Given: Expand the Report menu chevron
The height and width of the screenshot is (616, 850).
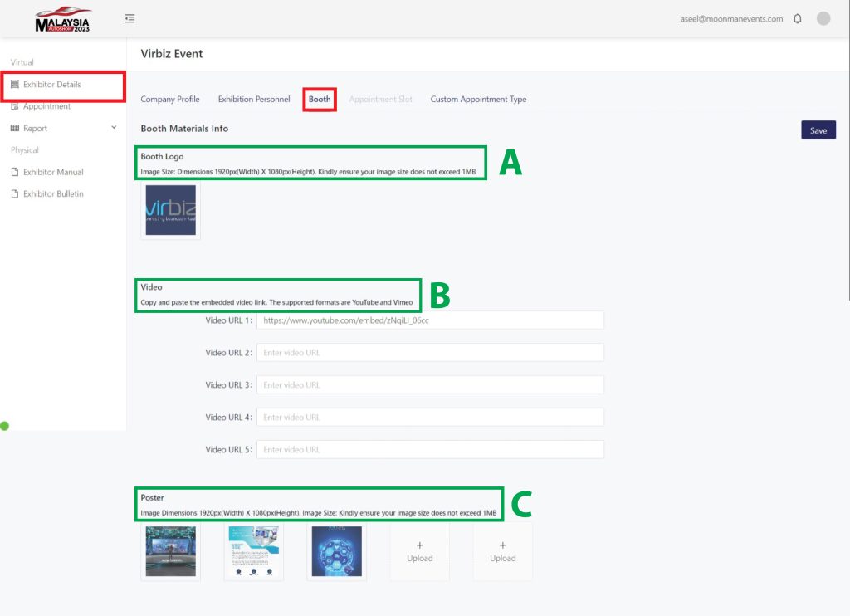Looking at the screenshot, I should pyautogui.click(x=114, y=128).
